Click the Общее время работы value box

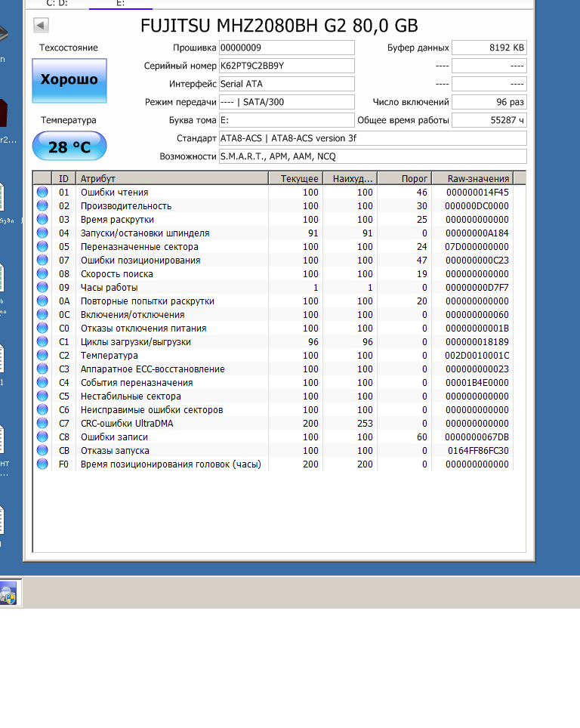click(x=489, y=120)
